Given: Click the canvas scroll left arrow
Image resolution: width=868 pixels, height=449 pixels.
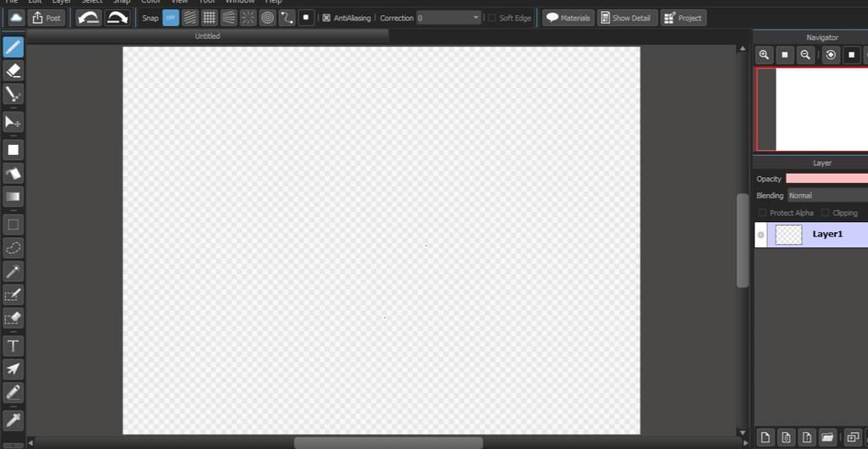Looking at the screenshot, I should [31, 443].
